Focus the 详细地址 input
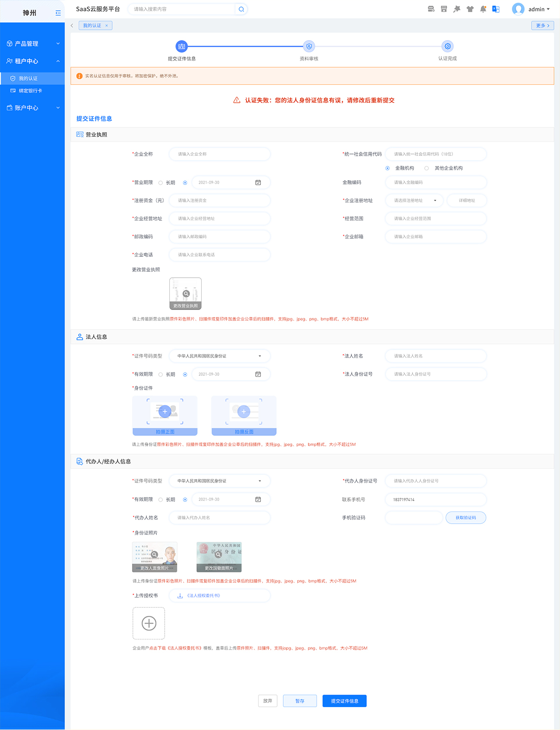The height and width of the screenshot is (730, 560). (x=467, y=201)
